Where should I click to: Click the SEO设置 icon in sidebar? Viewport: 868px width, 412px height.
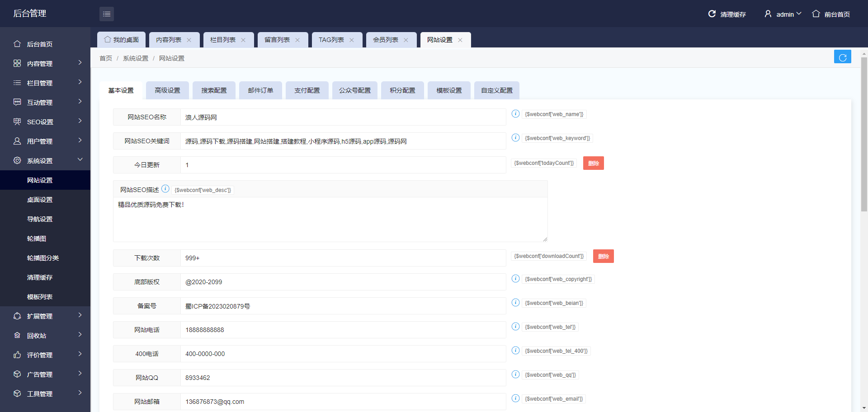click(17, 122)
